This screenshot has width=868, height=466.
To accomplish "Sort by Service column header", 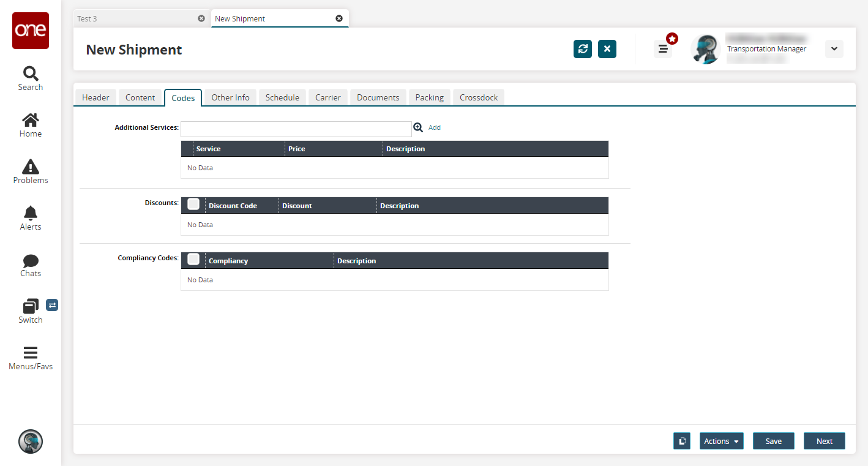I will (x=239, y=149).
